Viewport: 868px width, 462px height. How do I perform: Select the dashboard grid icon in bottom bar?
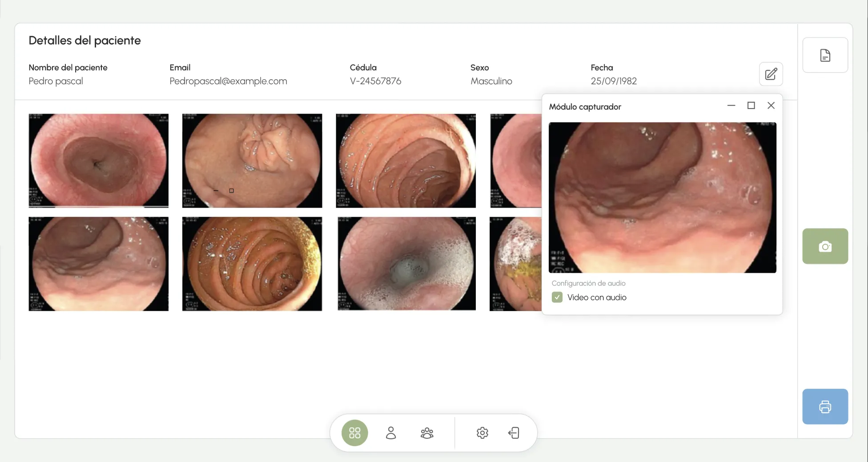(354, 433)
